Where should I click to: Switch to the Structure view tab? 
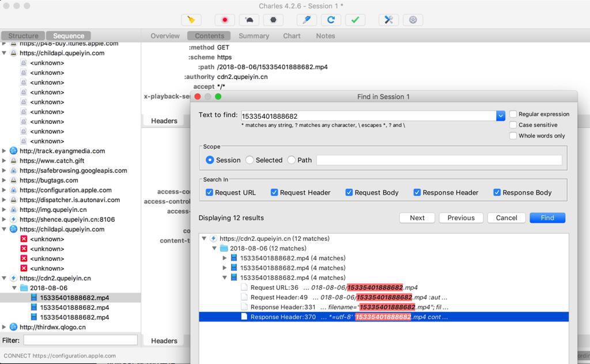[23, 36]
